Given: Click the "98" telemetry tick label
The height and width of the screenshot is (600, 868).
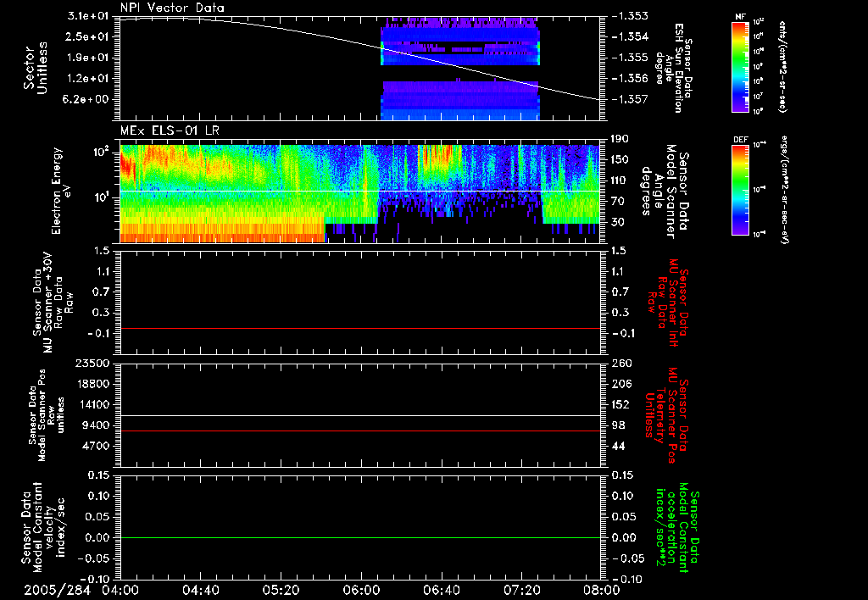Looking at the screenshot, I should click(x=618, y=425).
